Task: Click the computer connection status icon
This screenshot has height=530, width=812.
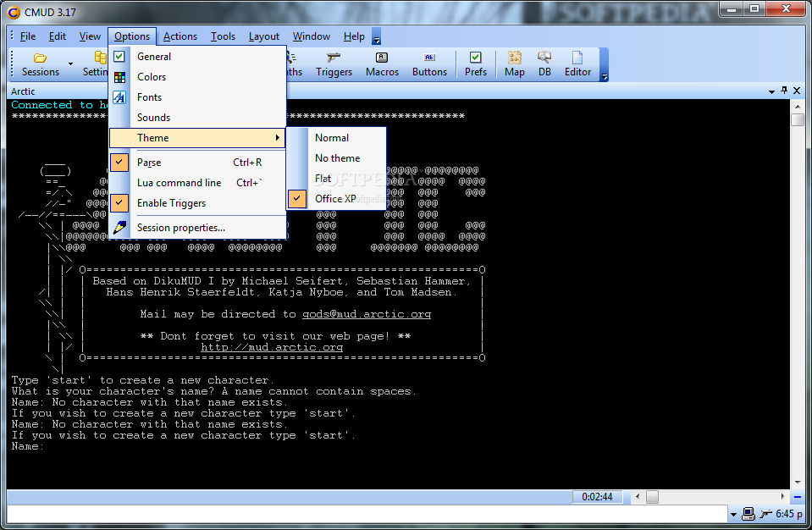Action: [748, 514]
